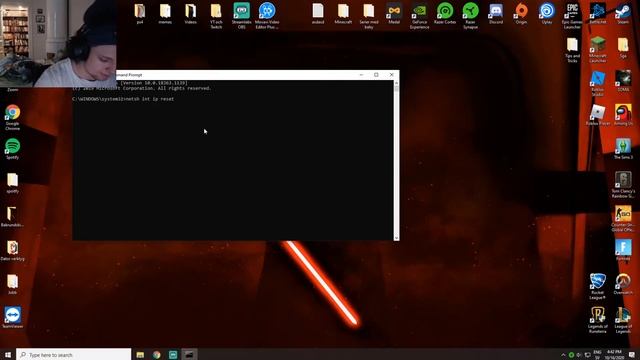Screen dimensions: 640x360
Task: Open the Tom Clancy's Rainbow Six shortcut
Action: [x=623, y=184]
